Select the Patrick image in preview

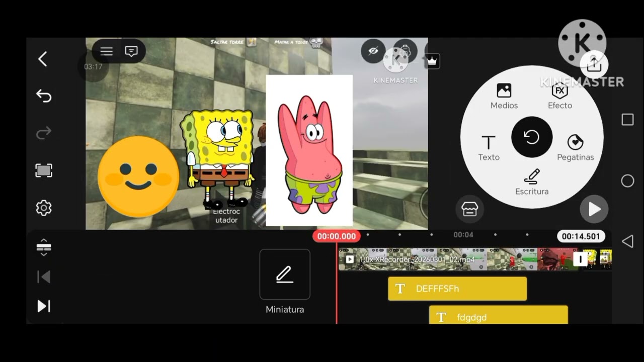[309, 151]
